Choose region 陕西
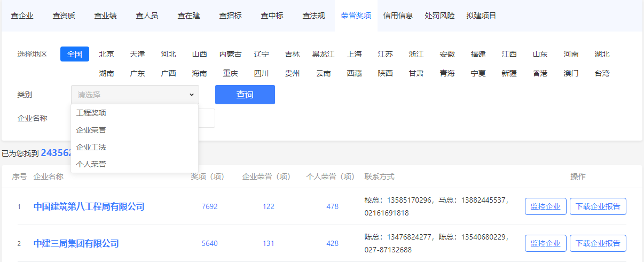Screen dimensions: 644x262 coord(386,73)
